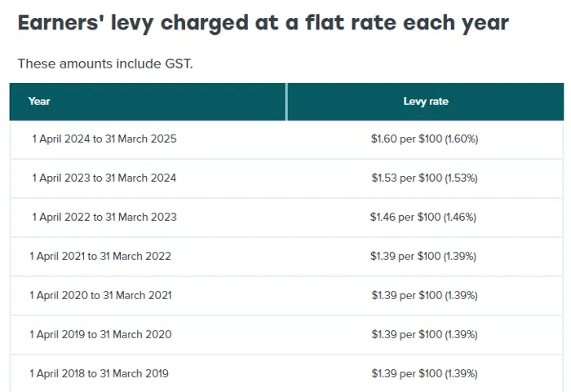Select the 1 April 2023 to 31 March 2024 cell
This screenshot has width=571, height=392.
click(x=104, y=178)
